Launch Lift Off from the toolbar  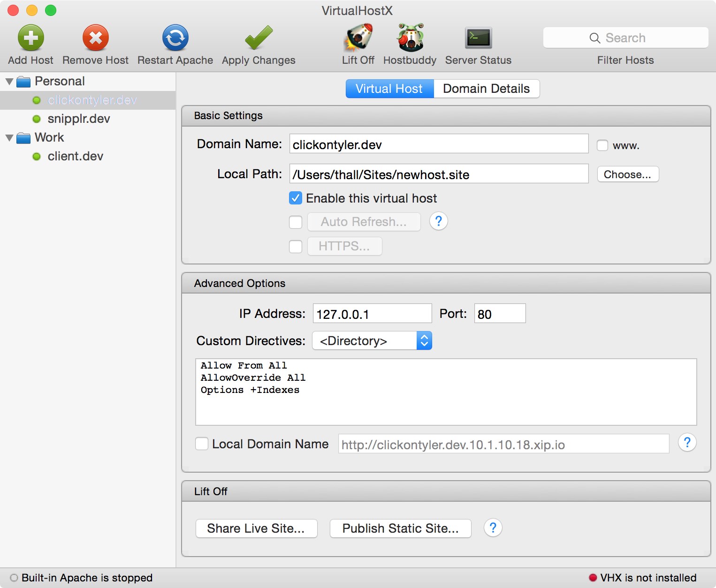[x=358, y=38]
